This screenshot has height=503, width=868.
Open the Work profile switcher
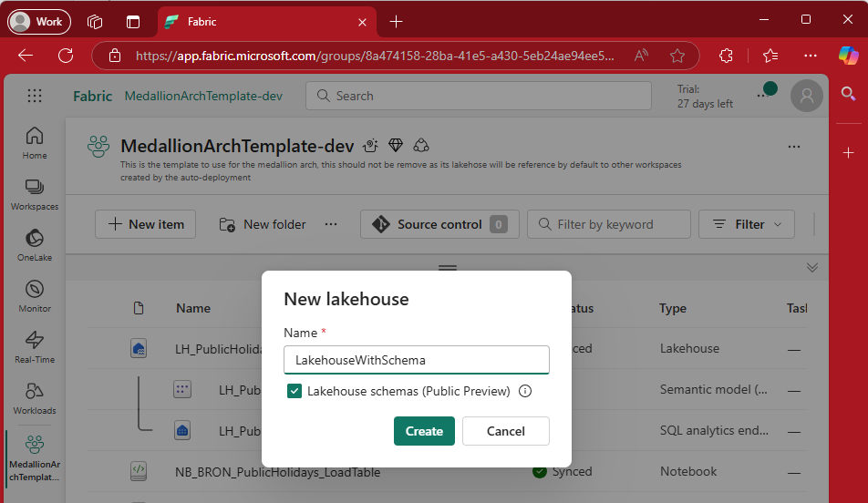[x=39, y=22]
